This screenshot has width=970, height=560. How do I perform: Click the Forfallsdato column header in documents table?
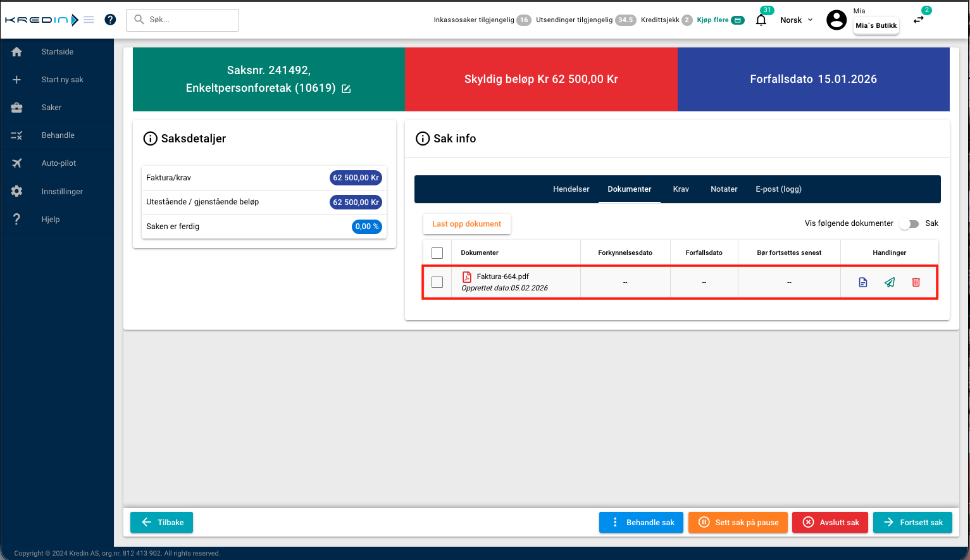click(704, 253)
